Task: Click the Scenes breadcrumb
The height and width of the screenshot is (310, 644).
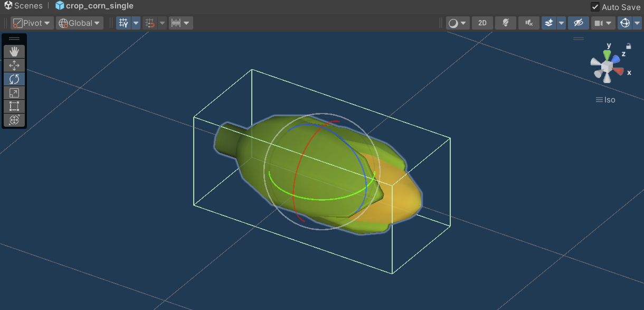Action: click(x=24, y=6)
